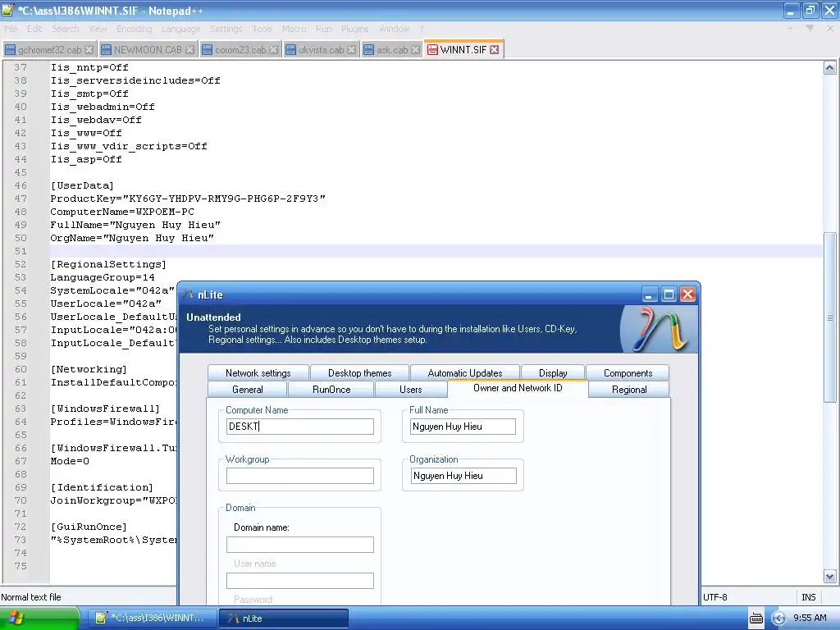Screen dimensions: 840x630
Task: Click the Windows Start button
Action: click(39, 618)
